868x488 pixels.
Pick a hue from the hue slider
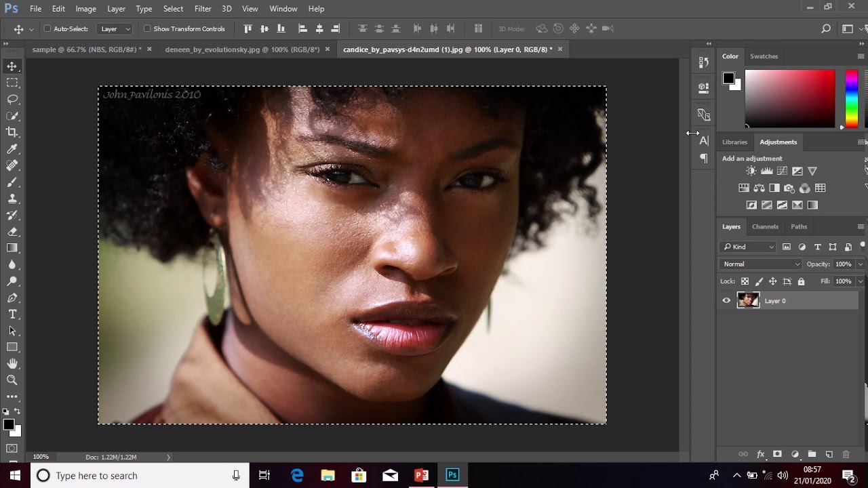click(x=851, y=99)
